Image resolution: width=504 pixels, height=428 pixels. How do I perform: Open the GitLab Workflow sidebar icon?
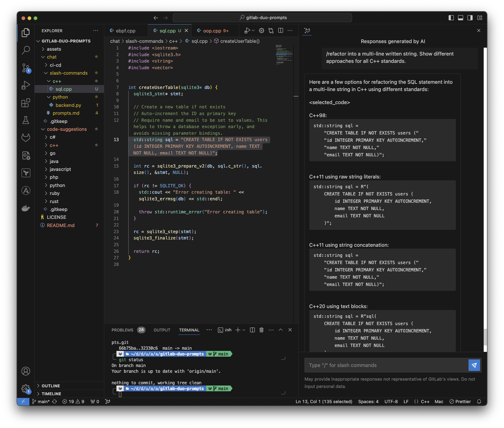26,137
